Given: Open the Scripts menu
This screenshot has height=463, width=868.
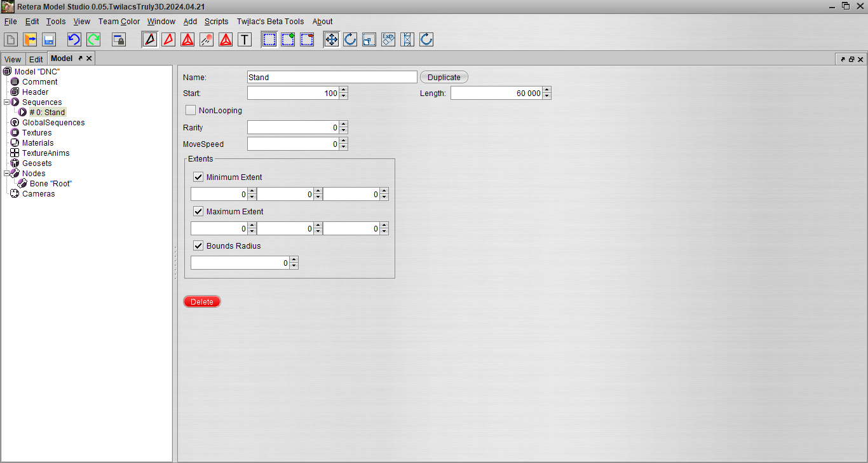Looking at the screenshot, I should point(216,21).
